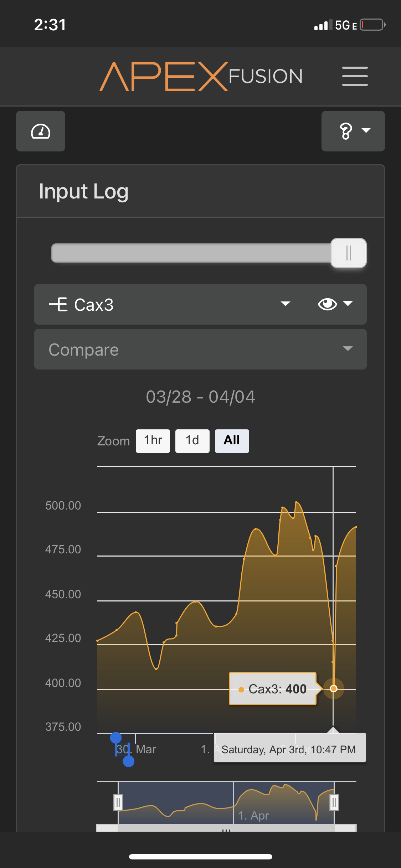Tap the Apex Fusion logo
The image size is (401, 868).
tap(201, 76)
